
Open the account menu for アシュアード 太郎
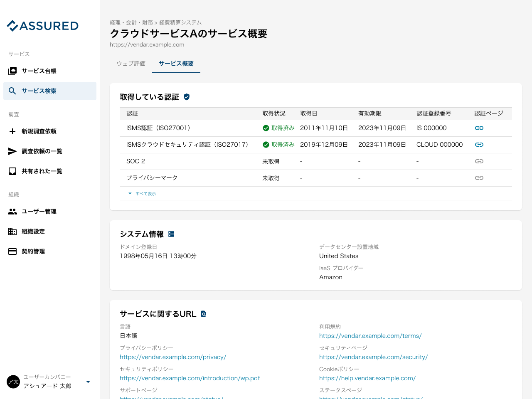click(x=88, y=382)
